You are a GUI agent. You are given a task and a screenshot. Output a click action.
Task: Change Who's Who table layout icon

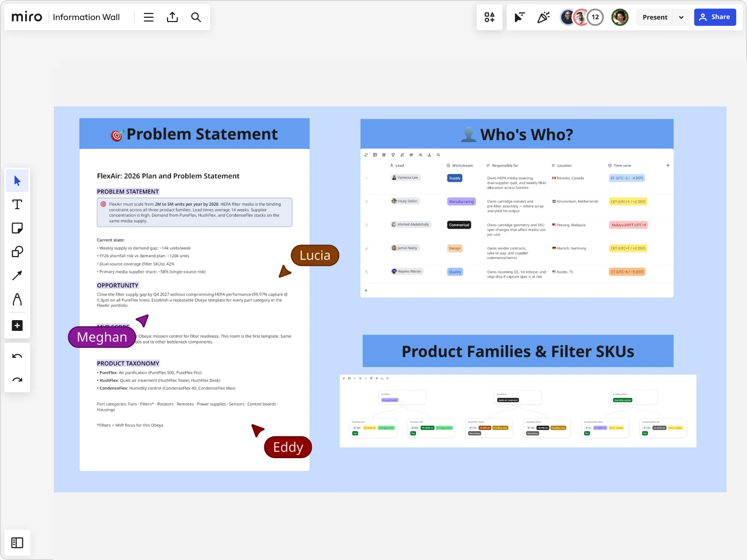(375, 155)
